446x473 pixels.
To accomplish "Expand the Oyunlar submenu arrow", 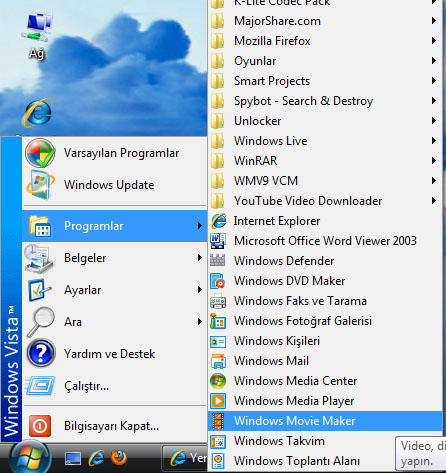I will tap(434, 60).
